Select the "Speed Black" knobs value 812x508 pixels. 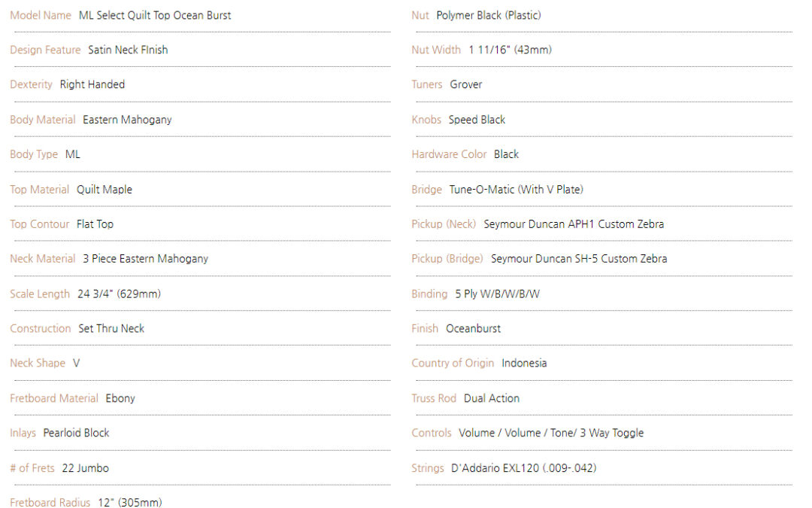(477, 120)
